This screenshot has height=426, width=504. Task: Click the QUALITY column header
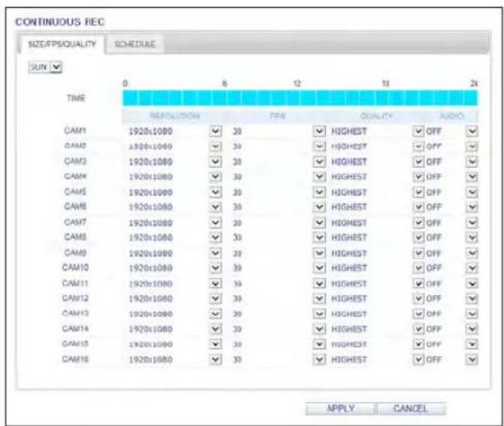pos(376,116)
